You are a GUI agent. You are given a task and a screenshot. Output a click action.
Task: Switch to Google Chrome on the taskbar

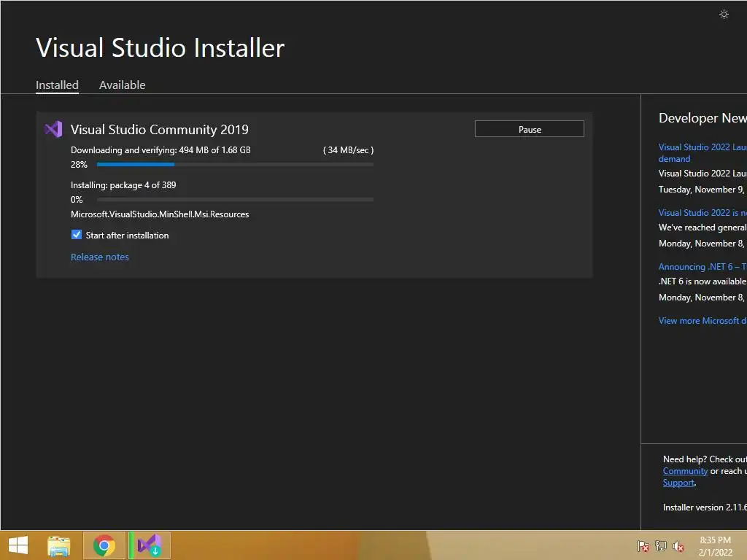[104, 545]
